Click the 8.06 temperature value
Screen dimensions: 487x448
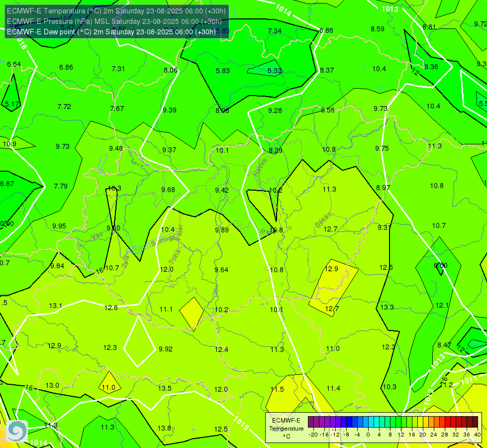171,71
